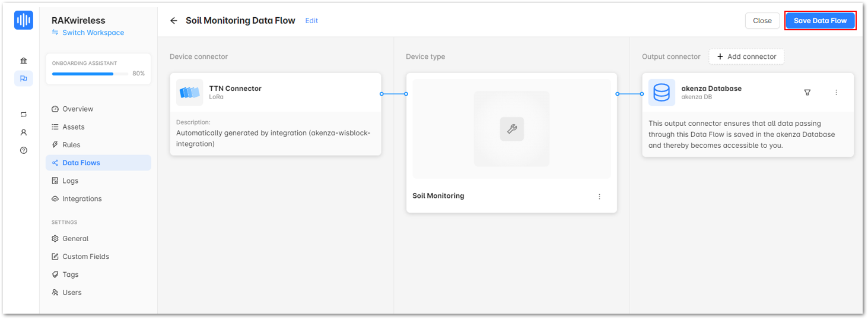This screenshot has height=319, width=868.
Task: Open Custom Fields settings
Action: pyautogui.click(x=98, y=257)
